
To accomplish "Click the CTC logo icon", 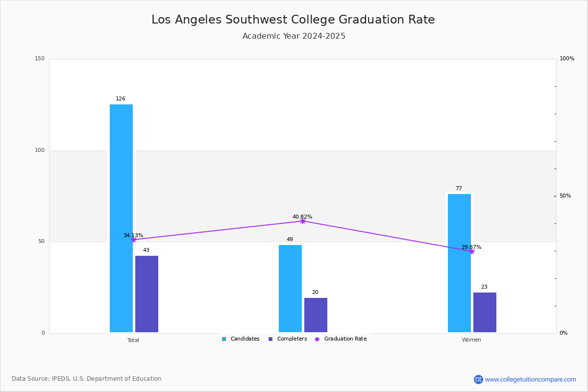I will point(478,379).
